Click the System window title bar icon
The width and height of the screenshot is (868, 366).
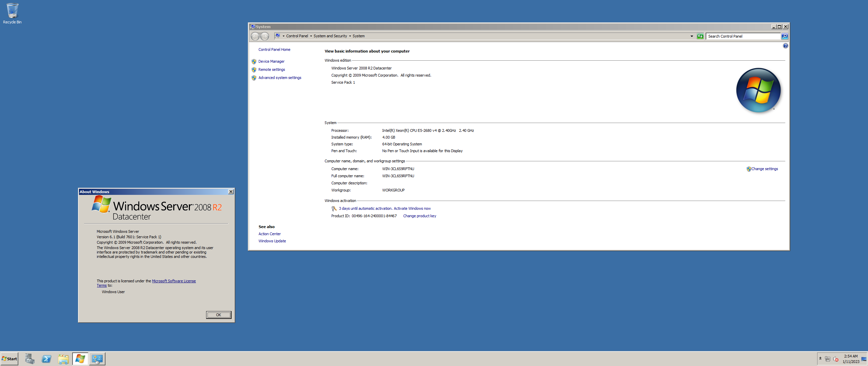tap(253, 26)
